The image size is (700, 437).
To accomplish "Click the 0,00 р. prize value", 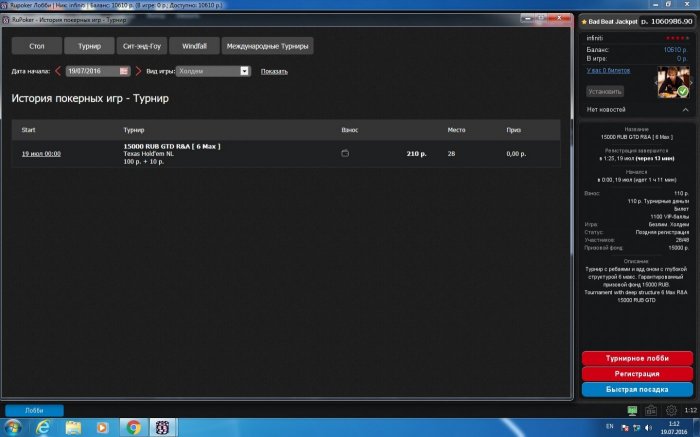I will coord(516,154).
